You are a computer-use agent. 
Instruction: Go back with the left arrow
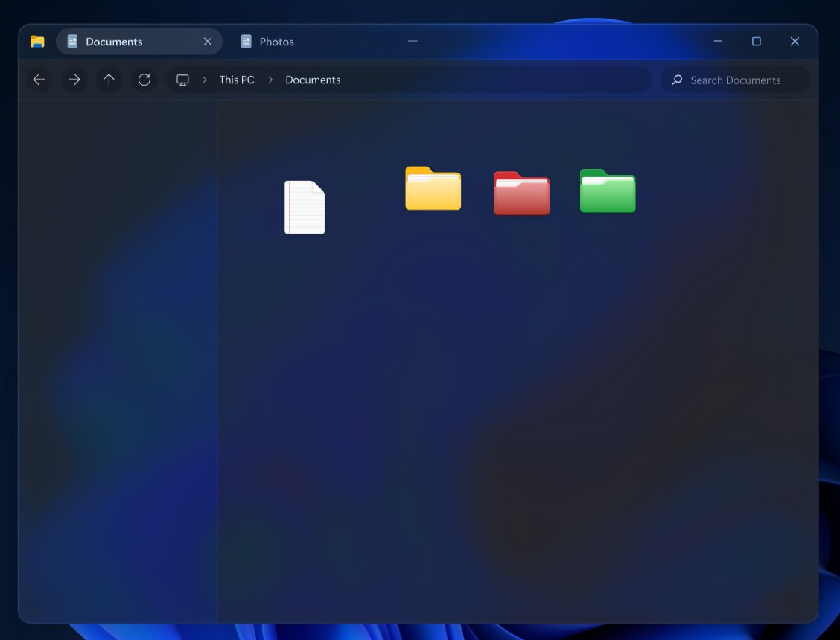(39, 80)
